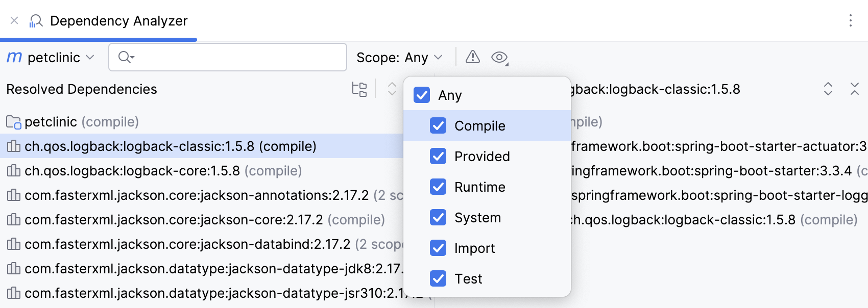868x308 pixels.
Task: Select the Runtime scope menu entry
Action: click(480, 187)
